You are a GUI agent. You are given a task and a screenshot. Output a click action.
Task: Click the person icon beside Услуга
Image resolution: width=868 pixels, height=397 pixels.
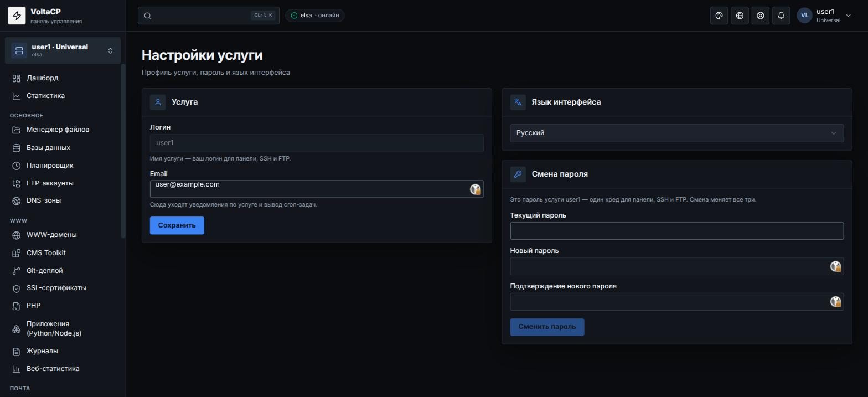158,102
